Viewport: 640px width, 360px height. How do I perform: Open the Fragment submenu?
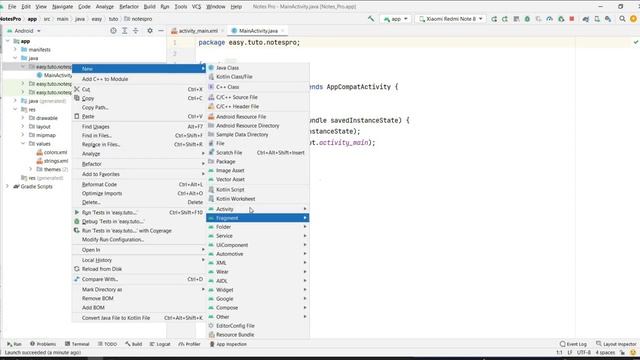tap(258, 218)
